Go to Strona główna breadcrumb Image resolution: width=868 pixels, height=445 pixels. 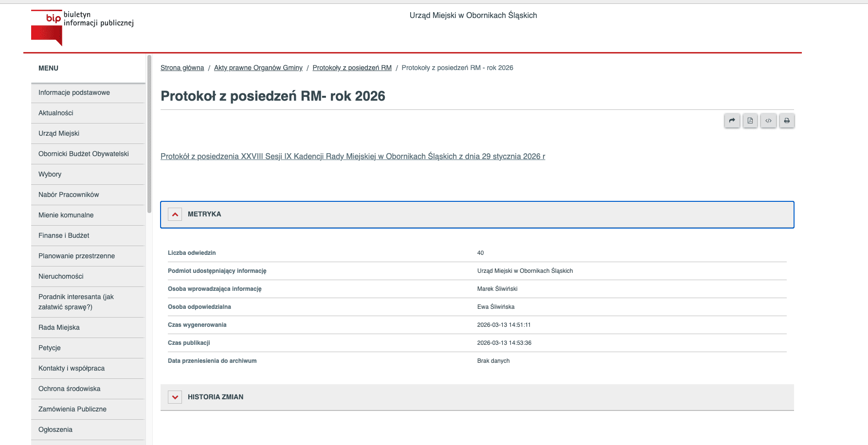pos(182,68)
